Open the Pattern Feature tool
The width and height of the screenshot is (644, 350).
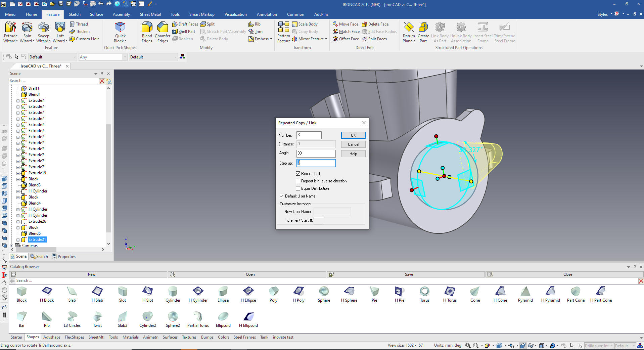283,28
